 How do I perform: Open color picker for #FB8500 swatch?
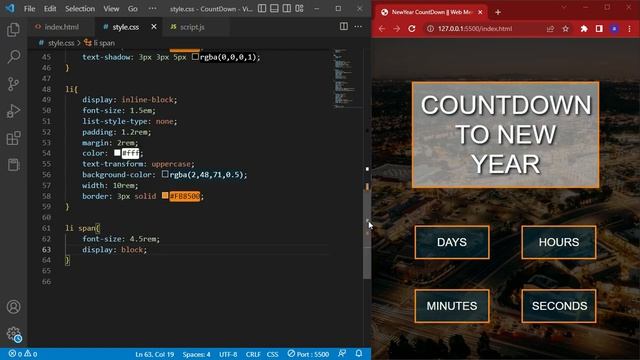click(165, 196)
